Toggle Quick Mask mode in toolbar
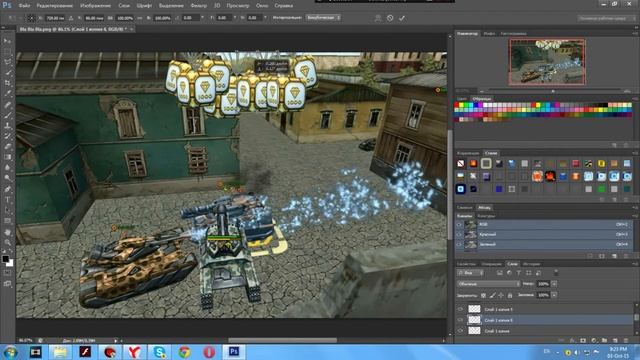640x360 pixels. pos(7,273)
